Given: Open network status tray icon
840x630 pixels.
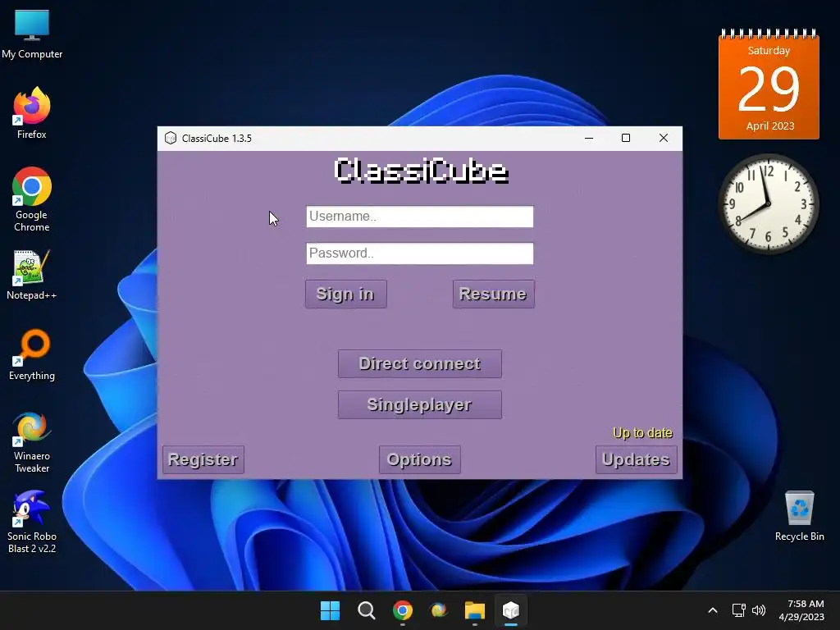Looking at the screenshot, I should click(x=739, y=610).
